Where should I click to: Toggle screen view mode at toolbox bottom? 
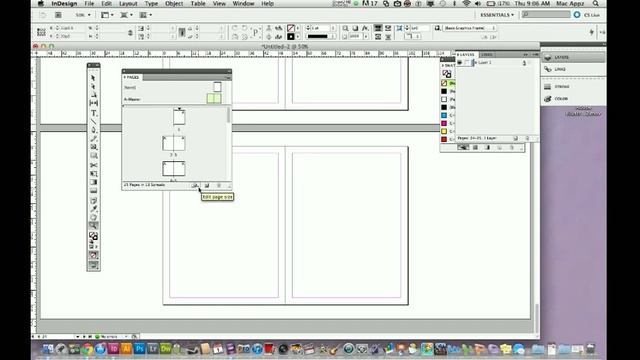pyautogui.click(x=93, y=265)
